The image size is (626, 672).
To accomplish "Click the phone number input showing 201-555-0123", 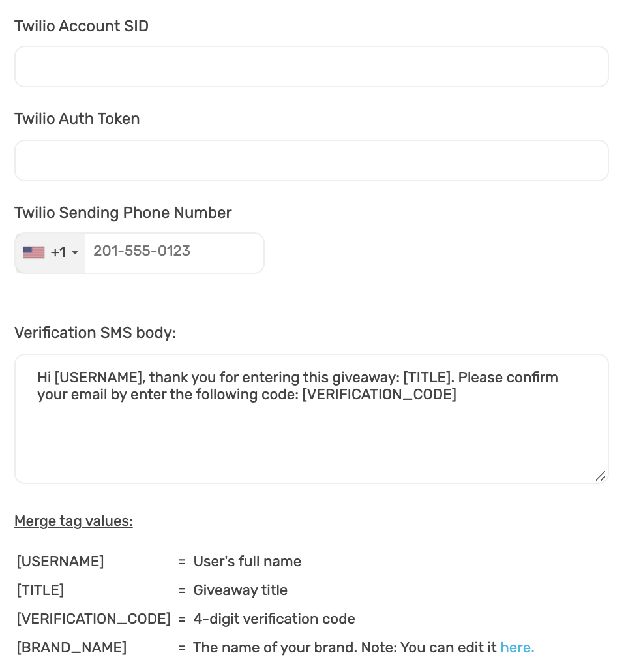I will pos(173,252).
